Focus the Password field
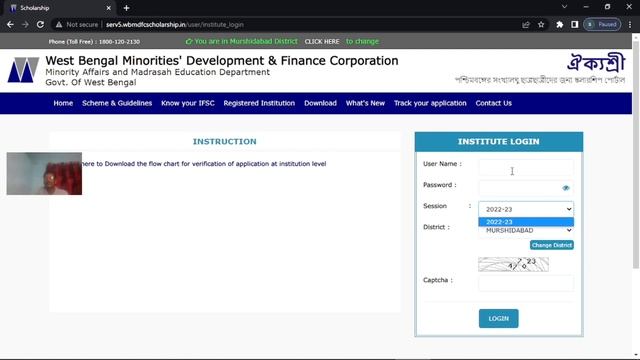This screenshot has height=360, width=640. (x=526, y=188)
